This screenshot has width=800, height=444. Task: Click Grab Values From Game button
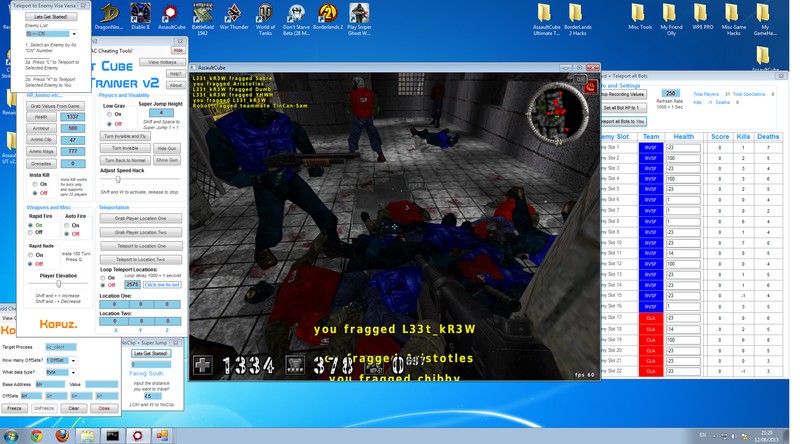coord(55,106)
